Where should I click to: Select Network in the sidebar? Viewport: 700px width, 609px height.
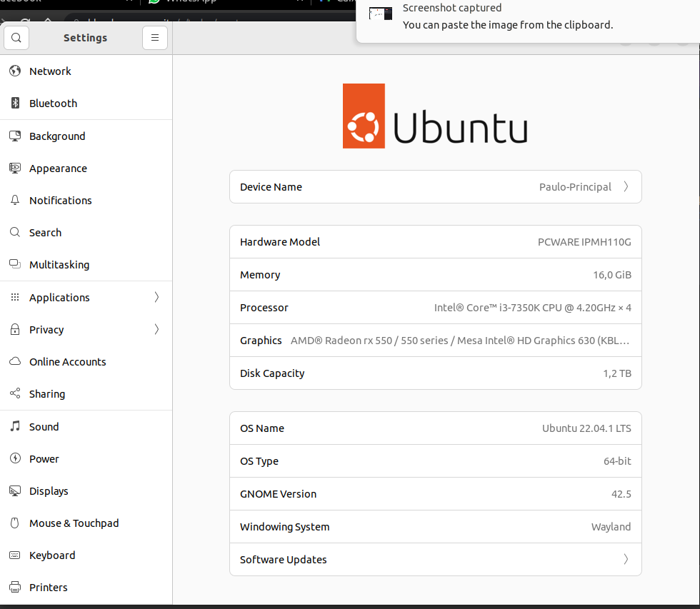pyautogui.click(x=86, y=71)
